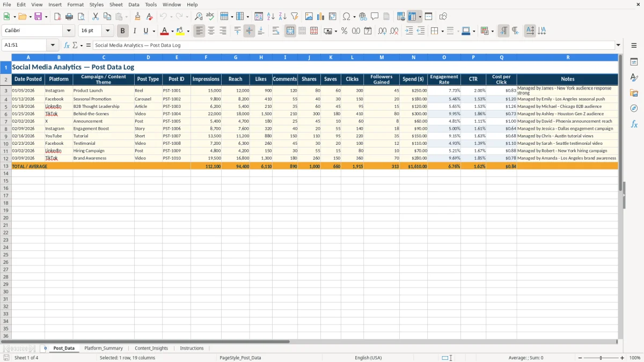Click the Copy icon

[x=107, y=17]
